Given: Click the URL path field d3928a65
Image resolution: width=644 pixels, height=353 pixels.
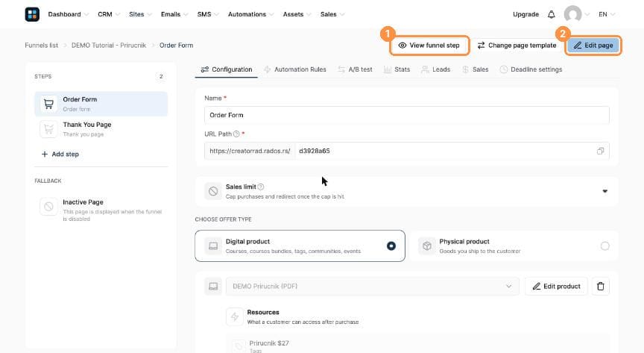Looking at the screenshot, I should click(443, 151).
